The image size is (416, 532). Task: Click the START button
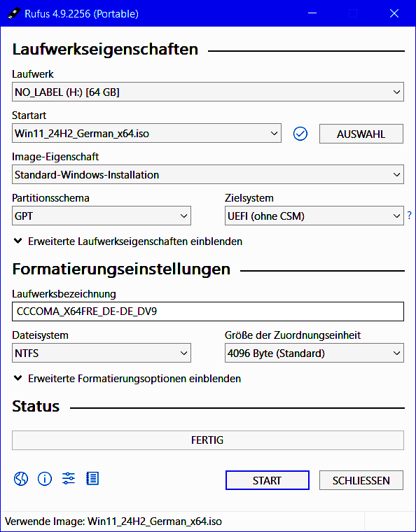pyautogui.click(x=268, y=480)
